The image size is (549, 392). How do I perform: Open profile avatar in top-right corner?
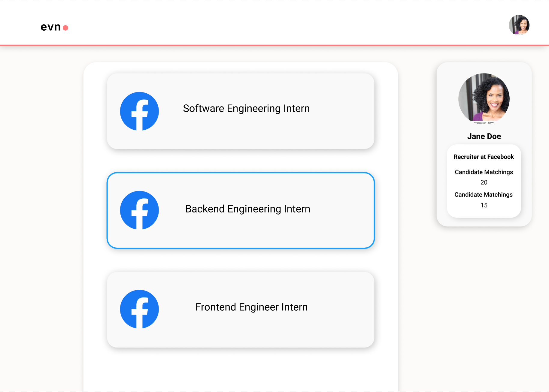519,25
